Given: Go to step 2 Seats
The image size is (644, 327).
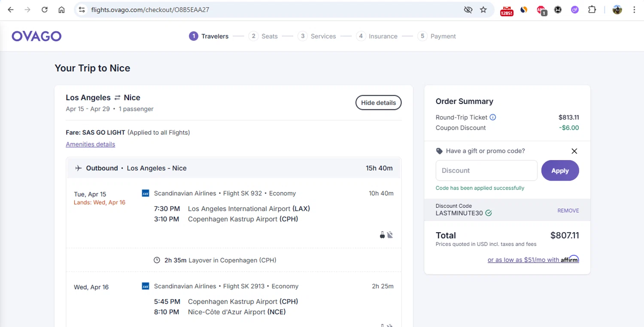Looking at the screenshot, I should 263,36.
